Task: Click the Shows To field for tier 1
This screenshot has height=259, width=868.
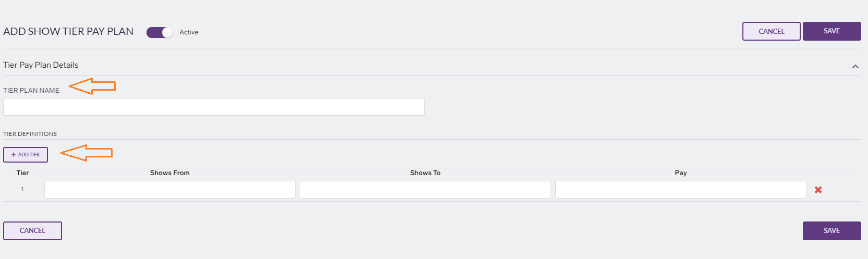Action: 425,190
